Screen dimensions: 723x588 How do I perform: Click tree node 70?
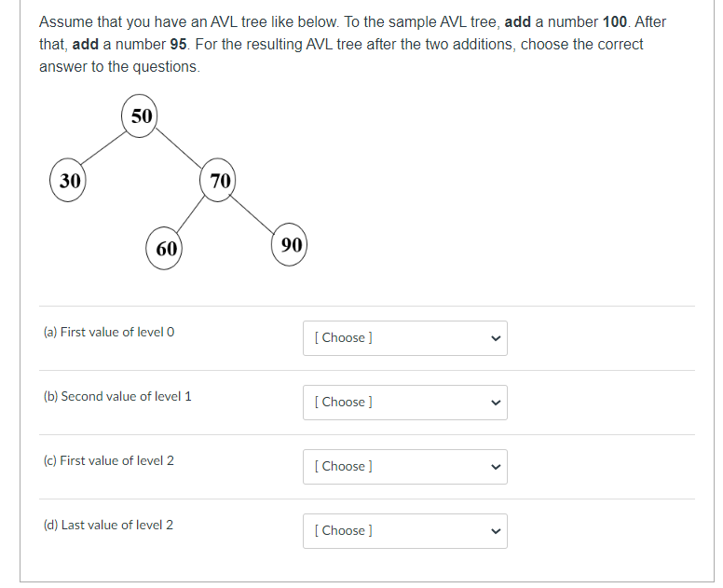point(218,180)
